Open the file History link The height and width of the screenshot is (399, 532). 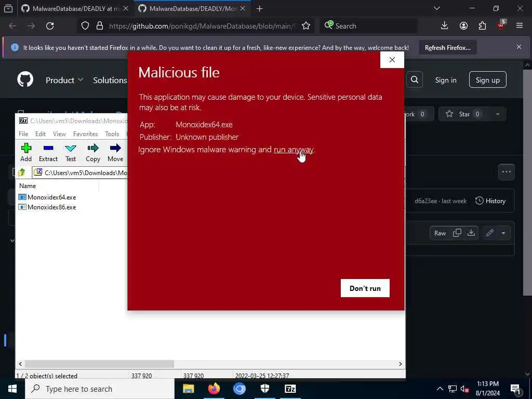pos(490,201)
